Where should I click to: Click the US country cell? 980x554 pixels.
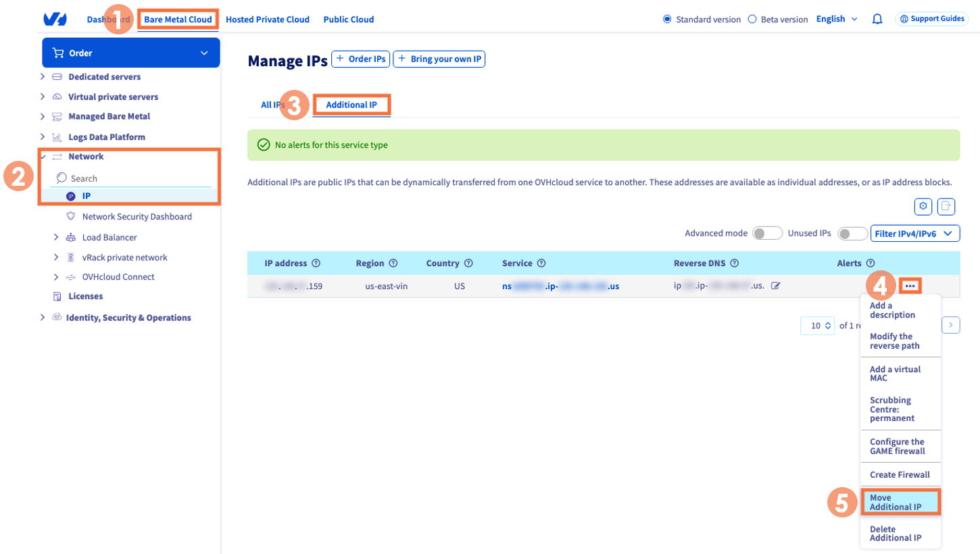pyautogui.click(x=460, y=286)
